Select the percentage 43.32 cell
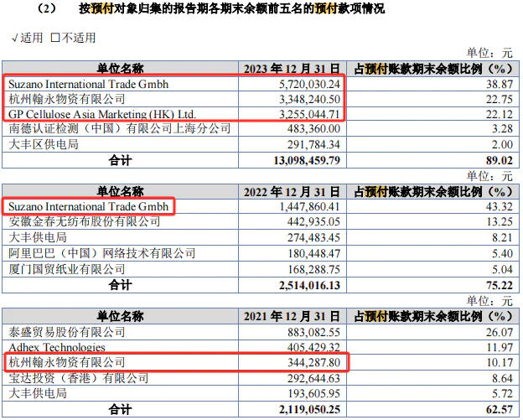This screenshot has height=420, width=523. pos(497,206)
